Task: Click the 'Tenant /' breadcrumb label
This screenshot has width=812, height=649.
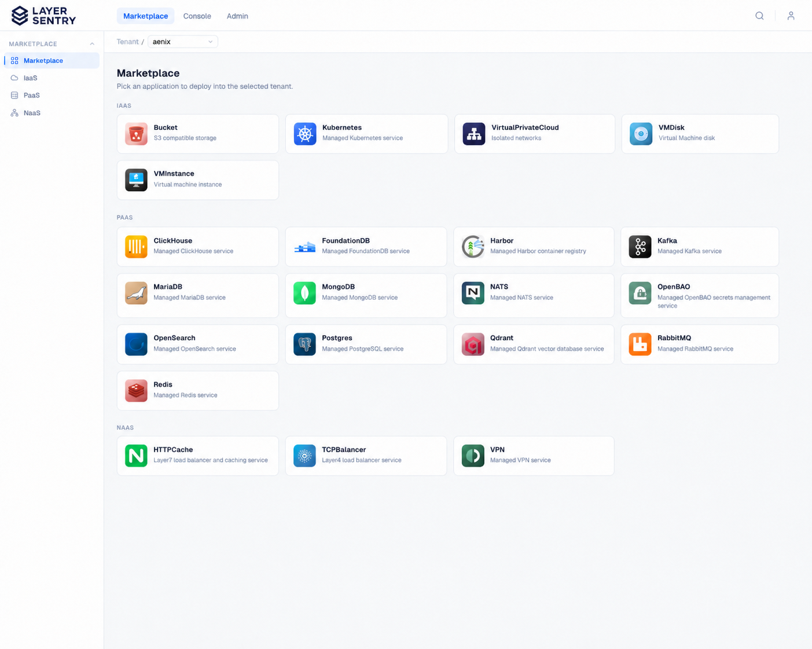Action: point(130,42)
